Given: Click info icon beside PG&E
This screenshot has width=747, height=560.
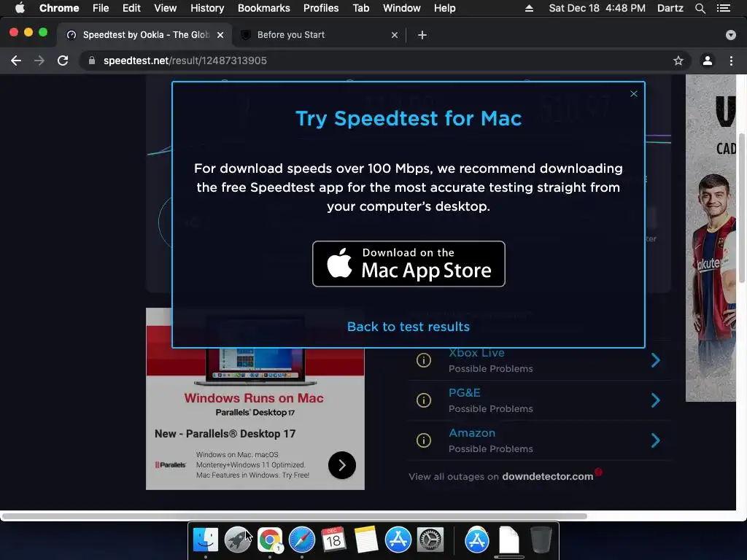Looking at the screenshot, I should pos(424,400).
